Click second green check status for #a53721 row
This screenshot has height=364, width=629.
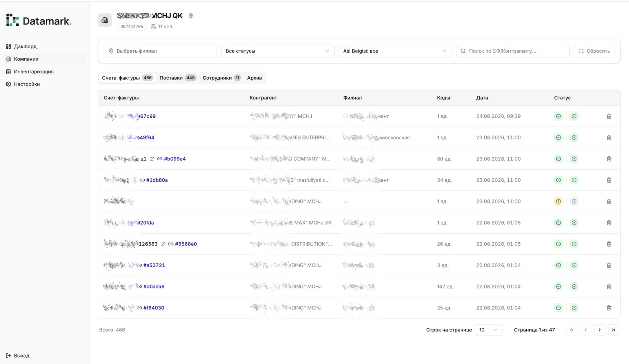coord(574,265)
